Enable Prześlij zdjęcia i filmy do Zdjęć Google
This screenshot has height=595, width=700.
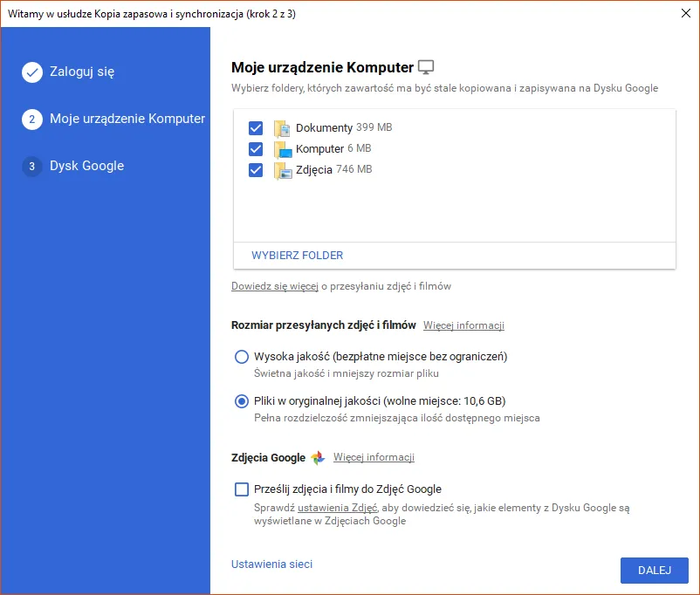[x=242, y=489]
